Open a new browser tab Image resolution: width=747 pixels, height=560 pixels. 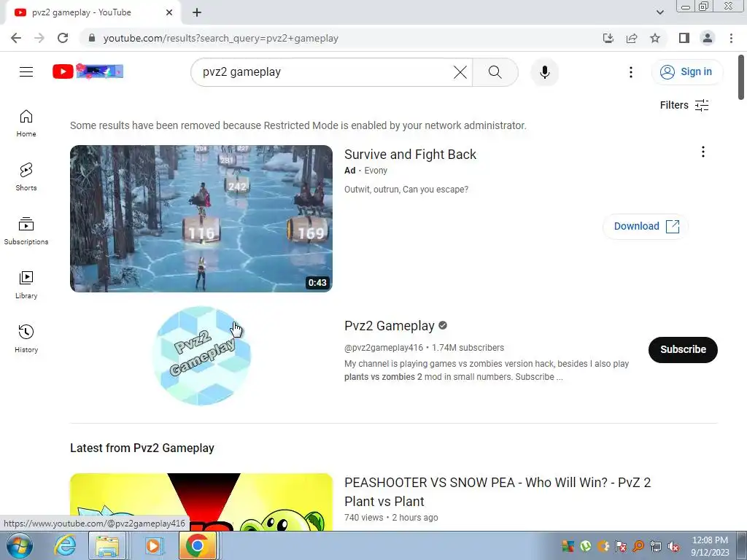click(197, 12)
